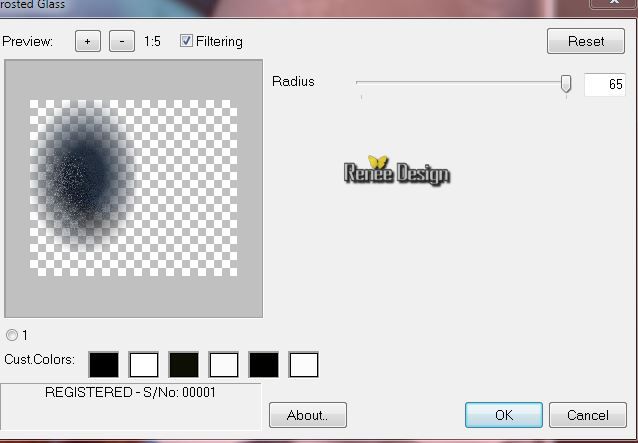
Task: Uncheck the Filtering checkbox
Action: (186, 41)
